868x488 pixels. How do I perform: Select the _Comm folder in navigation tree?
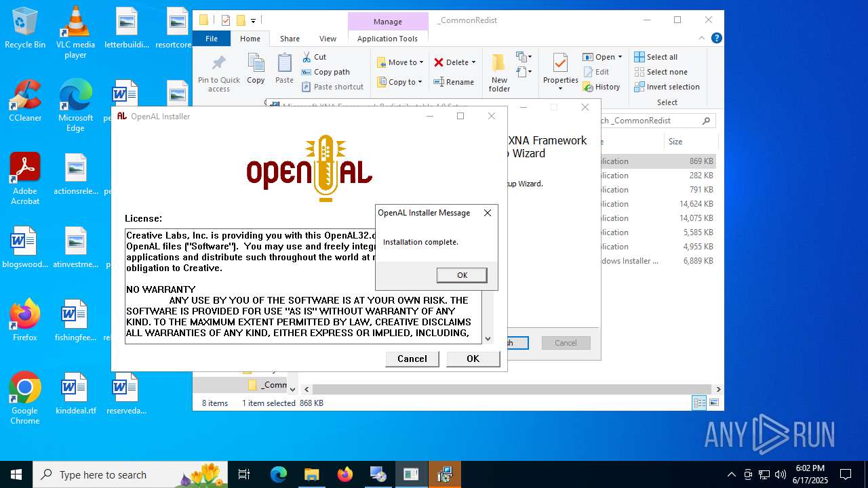point(267,385)
